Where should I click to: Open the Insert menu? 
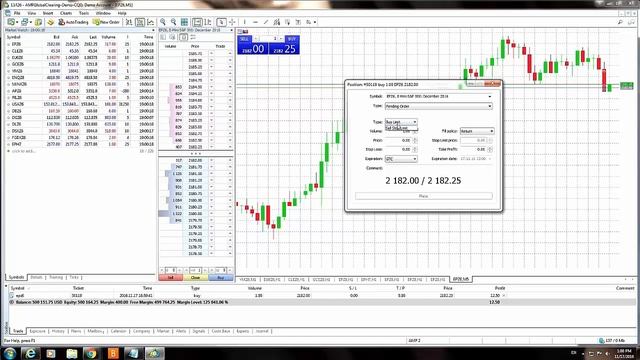click(x=48, y=13)
